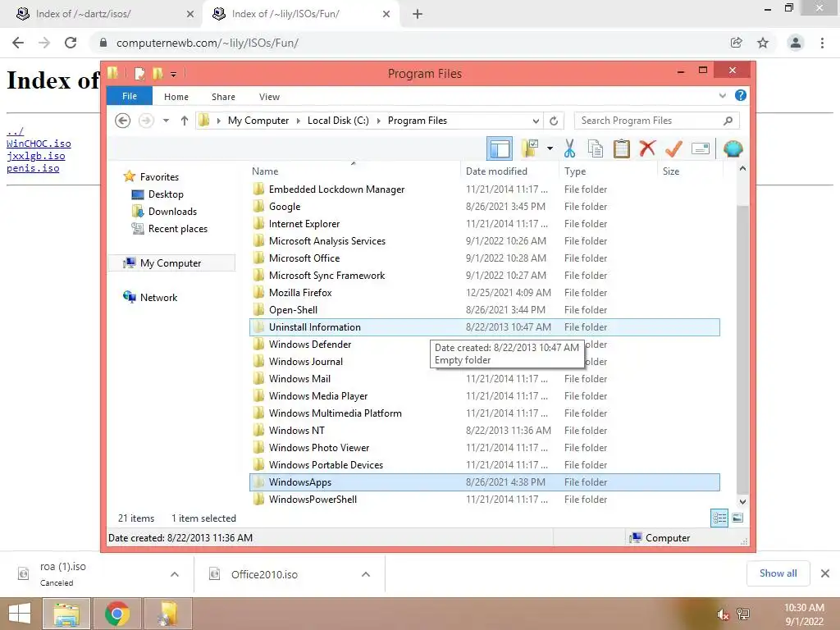Switch to Index of /~dartz/isos/ tab

(x=83, y=14)
